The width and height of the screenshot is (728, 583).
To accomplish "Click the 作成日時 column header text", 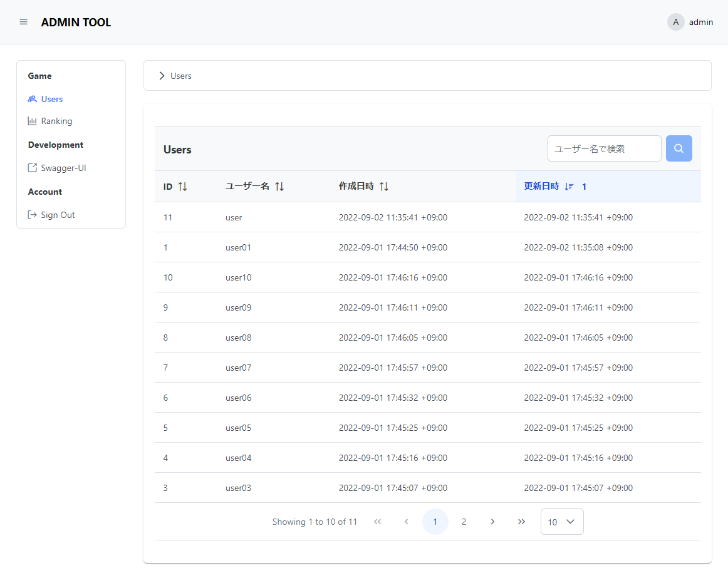I will (x=356, y=186).
